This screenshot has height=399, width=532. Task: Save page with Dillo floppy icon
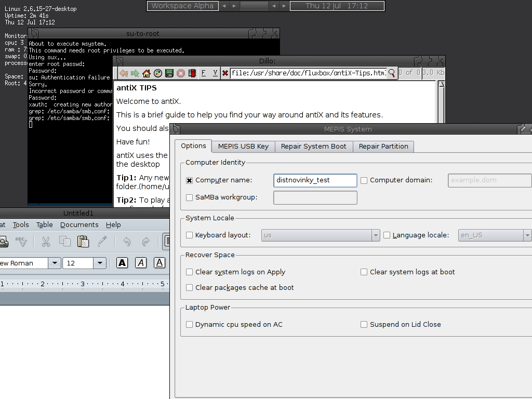point(169,73)
